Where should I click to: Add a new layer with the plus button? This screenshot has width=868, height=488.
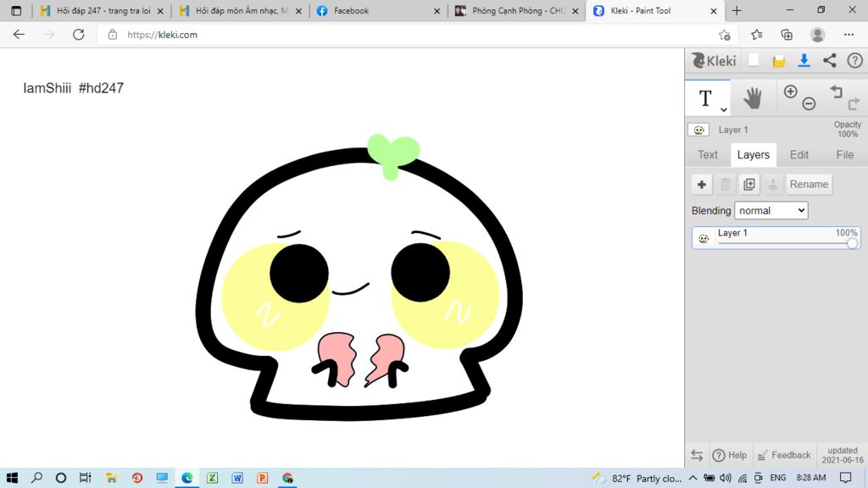tap(701, 184)
